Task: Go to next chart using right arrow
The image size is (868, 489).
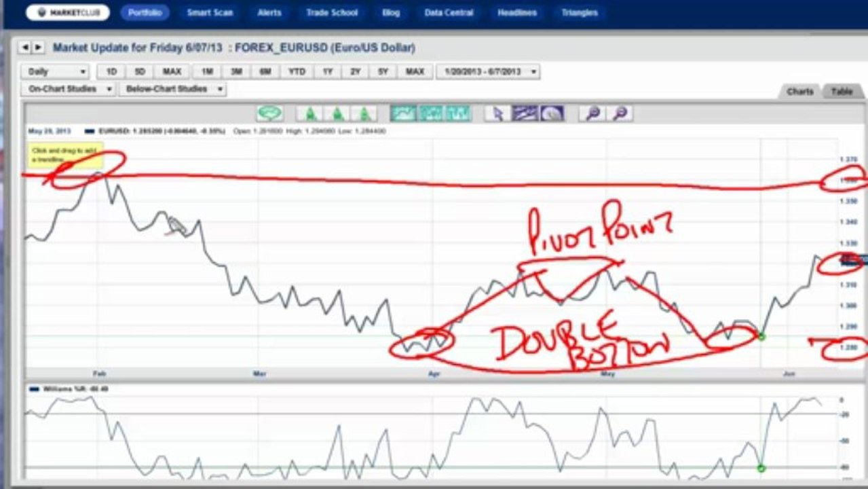Action: pyautogui.click(x=38, y=48)
